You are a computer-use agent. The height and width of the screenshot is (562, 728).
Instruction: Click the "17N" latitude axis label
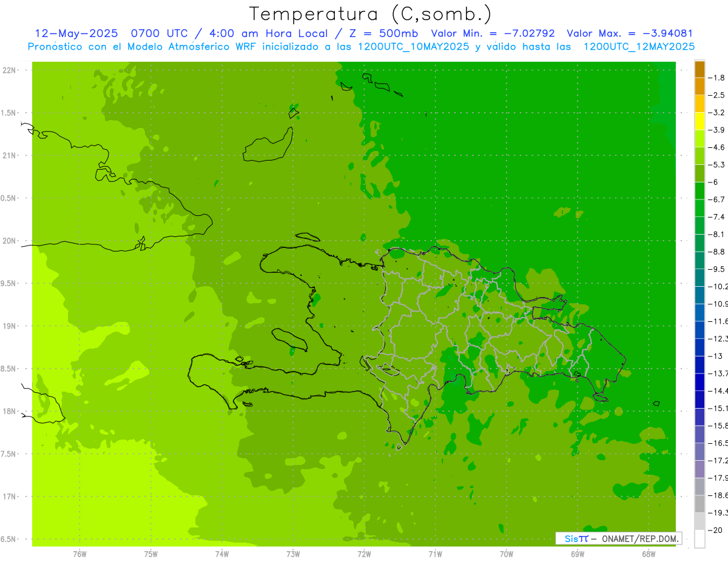click(x=8, y=497)
